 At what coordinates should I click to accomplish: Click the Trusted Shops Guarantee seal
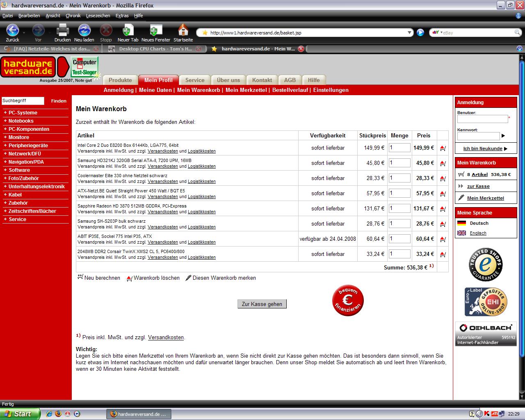point(486,265)
